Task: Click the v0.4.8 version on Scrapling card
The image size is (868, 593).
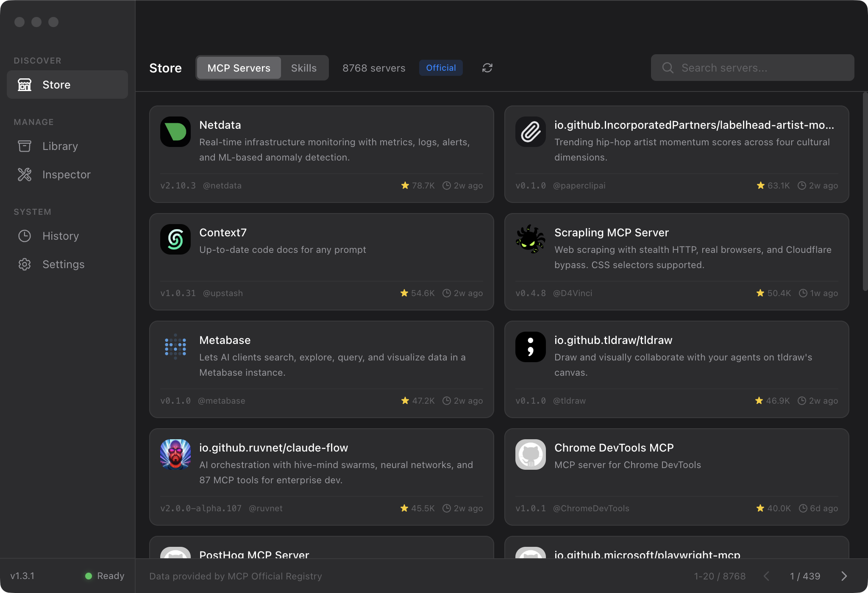Action: [x=531, y=293]
